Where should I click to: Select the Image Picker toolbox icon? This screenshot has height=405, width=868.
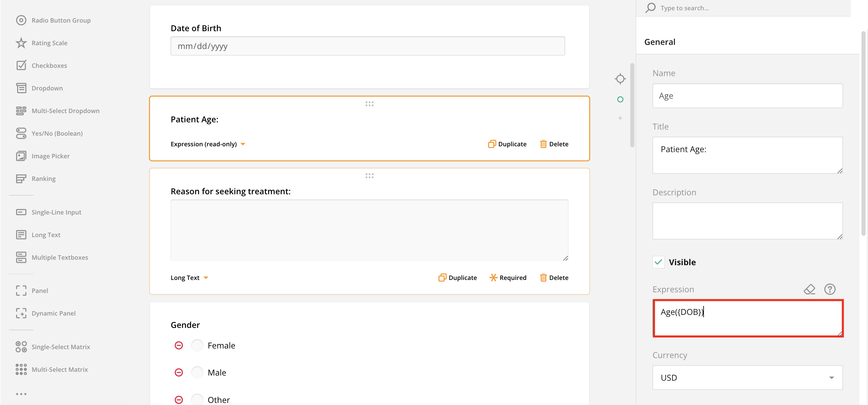[x=21, y=156]
